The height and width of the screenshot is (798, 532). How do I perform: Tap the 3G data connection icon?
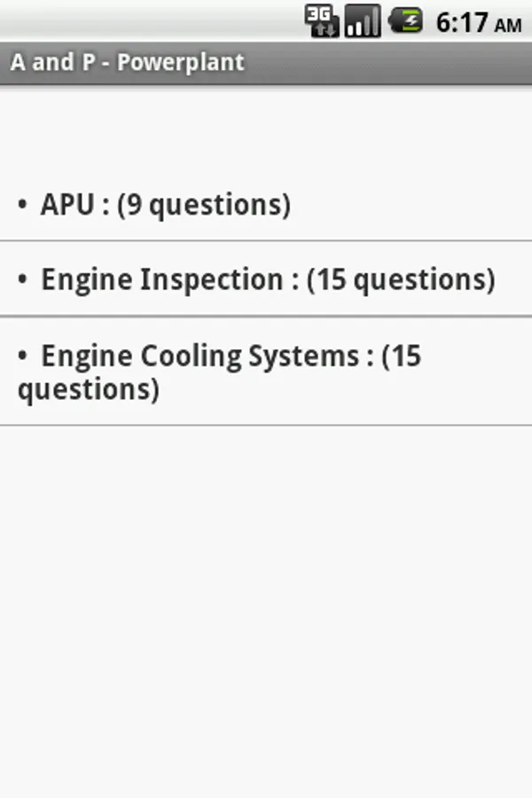(x=322, y=20)
